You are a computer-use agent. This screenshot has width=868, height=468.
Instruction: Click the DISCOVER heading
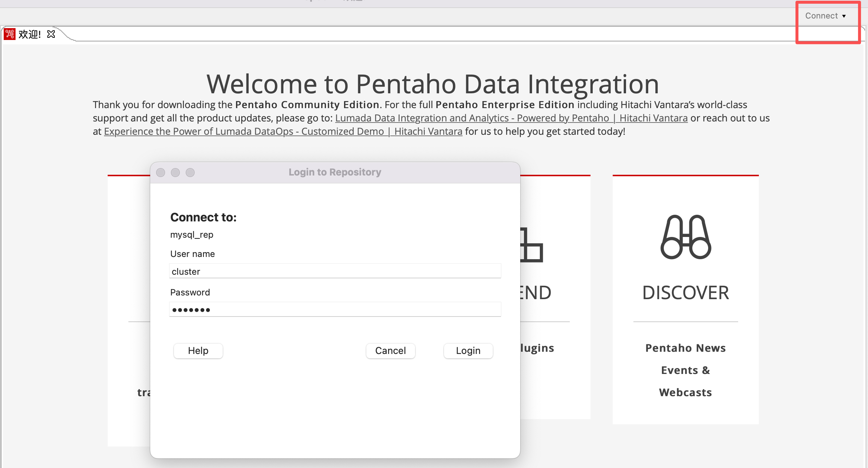tap(686, 293)
